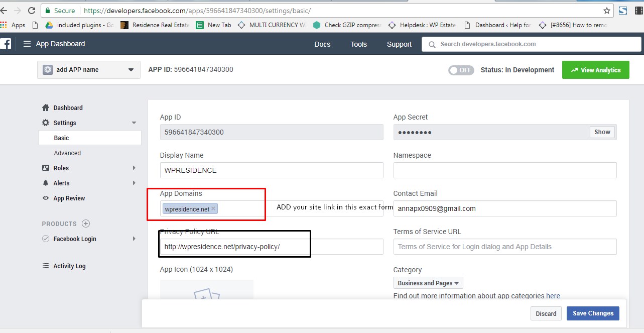Viewport: 644px width, 333px height.
Task: Click the Dashboard home icon
Action: pos(46,107)
